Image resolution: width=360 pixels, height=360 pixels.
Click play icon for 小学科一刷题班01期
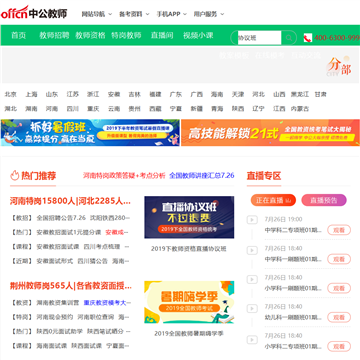coord(252,279)
